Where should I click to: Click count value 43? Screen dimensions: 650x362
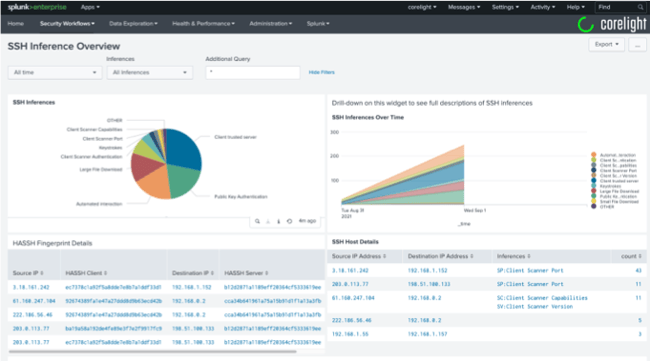[x=638, y=270]
